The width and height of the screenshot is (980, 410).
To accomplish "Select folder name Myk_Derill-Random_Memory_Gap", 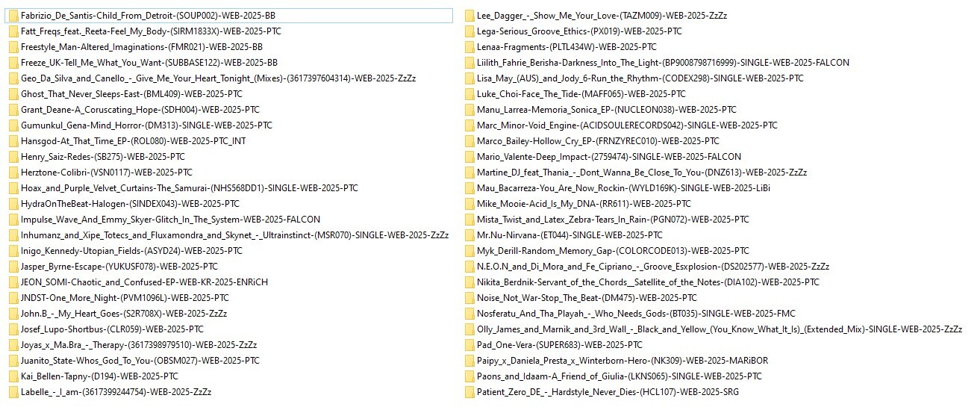I will (613, 251).
